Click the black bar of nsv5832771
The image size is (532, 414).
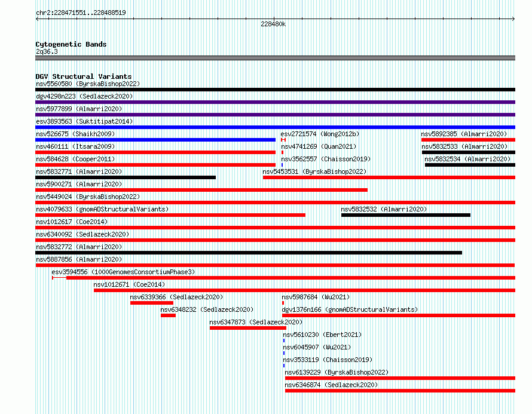(126, 177)
